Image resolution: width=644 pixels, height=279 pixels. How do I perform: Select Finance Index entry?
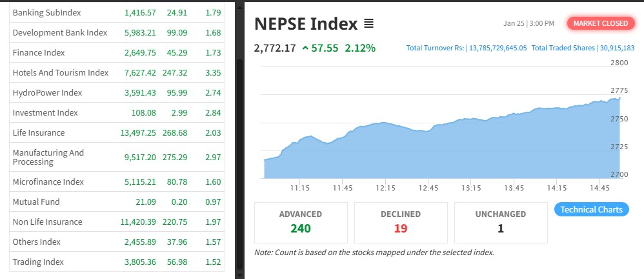tap(39, 53)
